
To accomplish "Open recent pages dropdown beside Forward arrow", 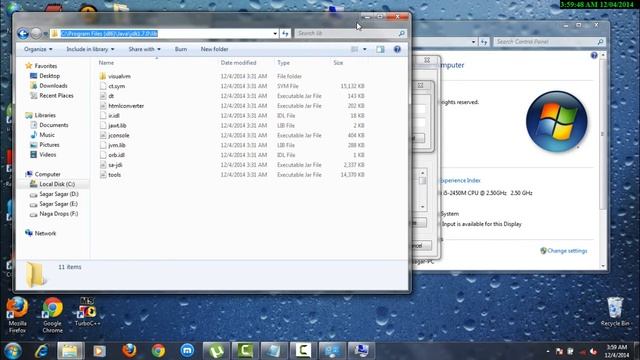I will click(x=45, y=34).
